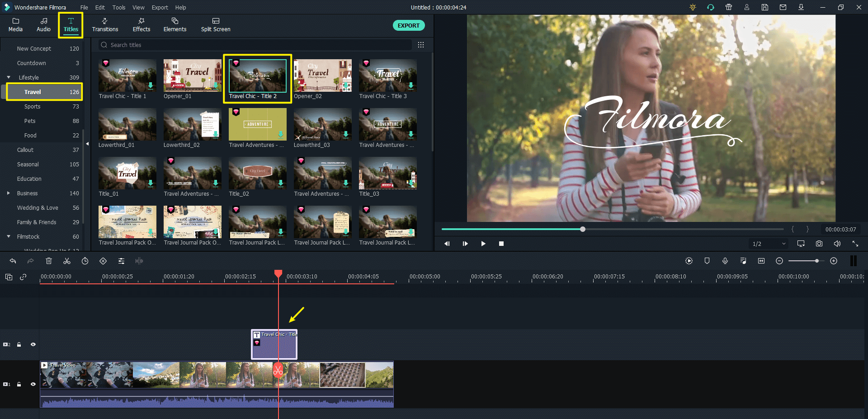Open the speed stopwatch tool
868x419 pixels.
pos(85,261)
